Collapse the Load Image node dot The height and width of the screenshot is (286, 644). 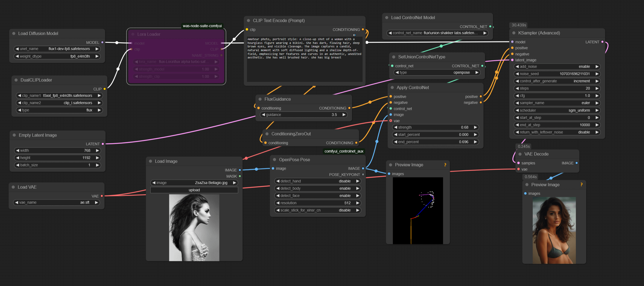[150, 161]
